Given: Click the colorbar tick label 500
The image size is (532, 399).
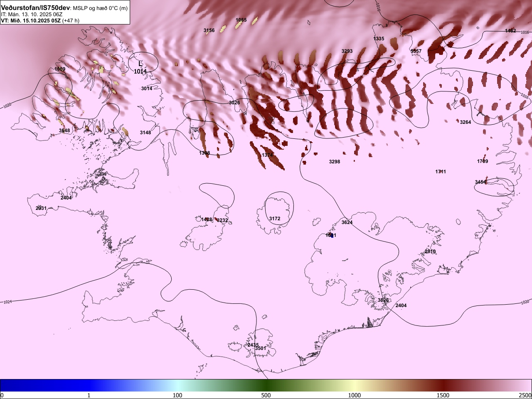Looking at the screenshot, I should pyautogui.click(x=266, y=395).
